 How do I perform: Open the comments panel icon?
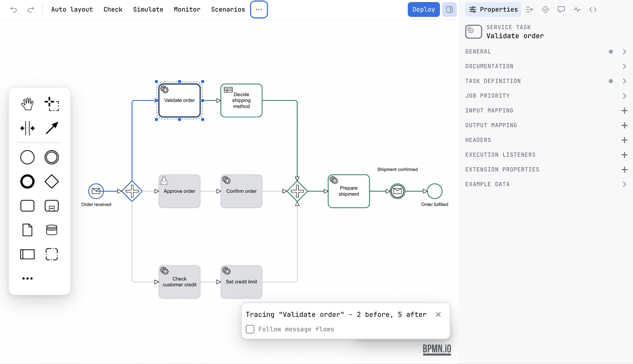561,9
